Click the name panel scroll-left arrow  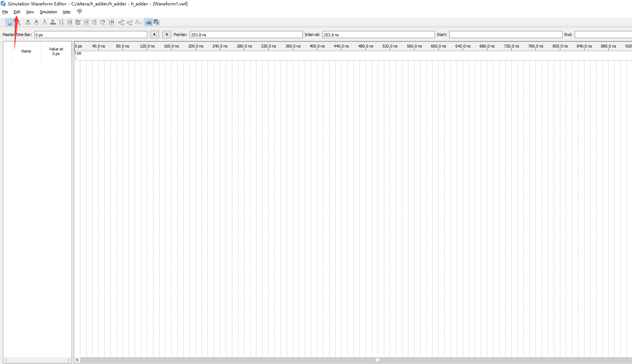pyautogui.click(x=6, y=360)
